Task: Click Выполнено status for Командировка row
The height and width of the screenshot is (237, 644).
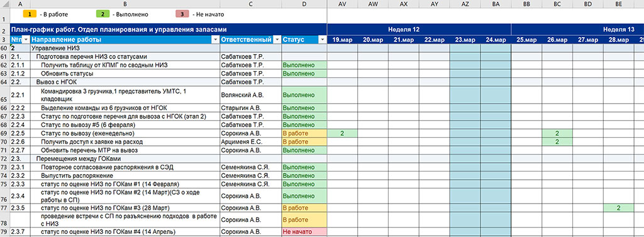Action: point(304,95)
